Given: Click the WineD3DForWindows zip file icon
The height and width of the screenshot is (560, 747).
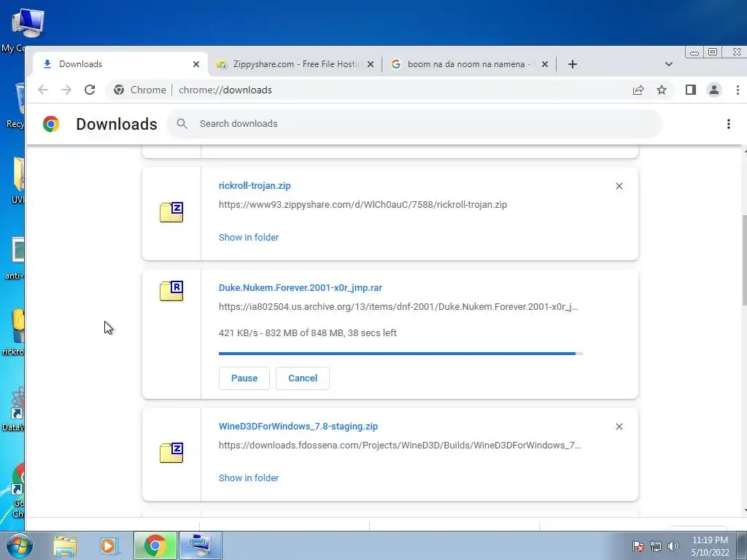Looking at the screenshot, I should pyautogui.click(x=171, y=452).
